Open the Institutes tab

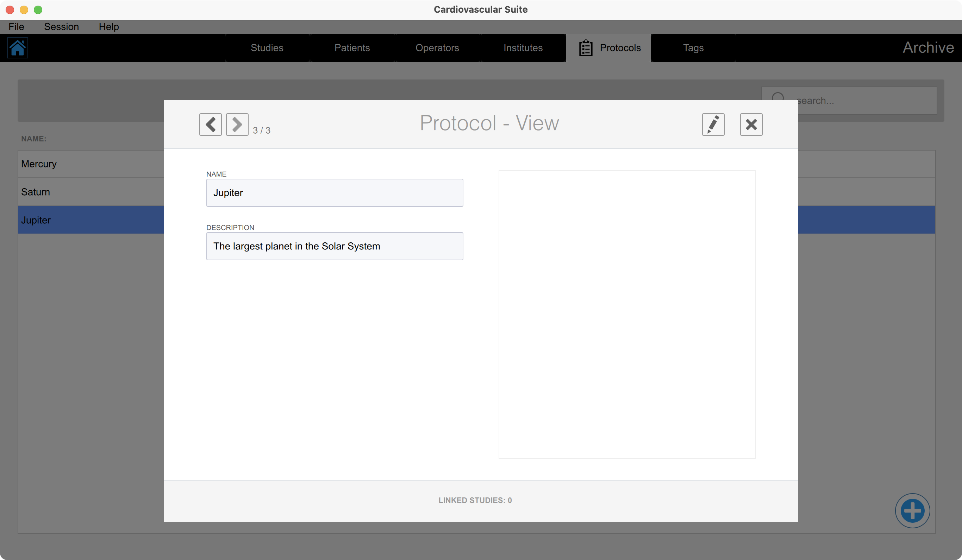[x=523, y=48]
